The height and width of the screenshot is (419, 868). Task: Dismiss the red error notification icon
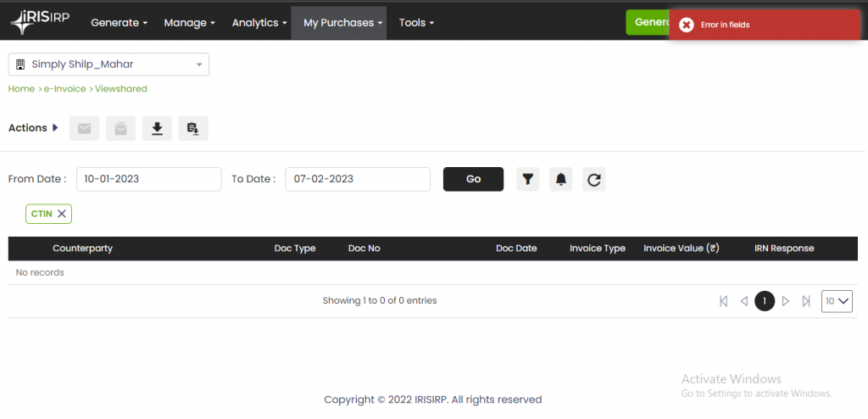tap(687, 25)
